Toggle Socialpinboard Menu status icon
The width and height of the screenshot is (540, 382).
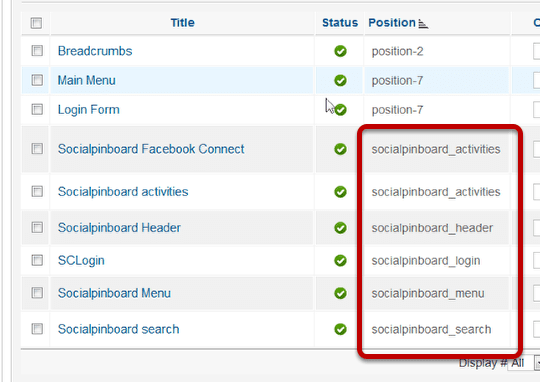click(340, 293)
